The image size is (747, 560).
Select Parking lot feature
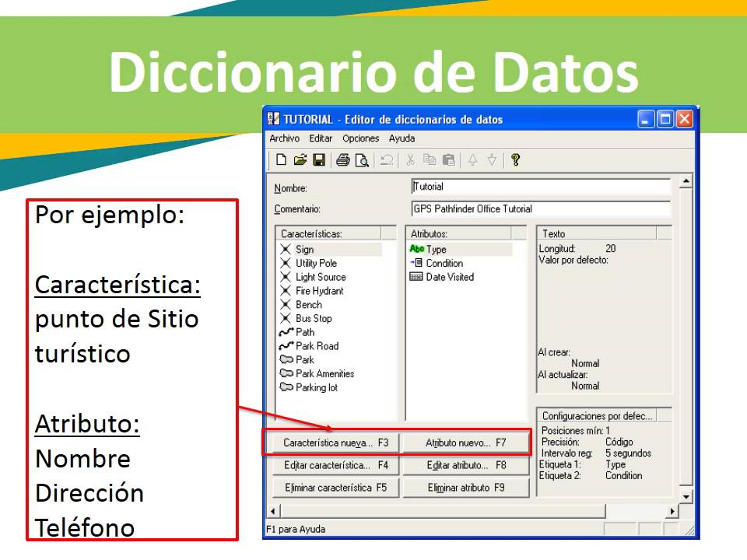point(317,387)
